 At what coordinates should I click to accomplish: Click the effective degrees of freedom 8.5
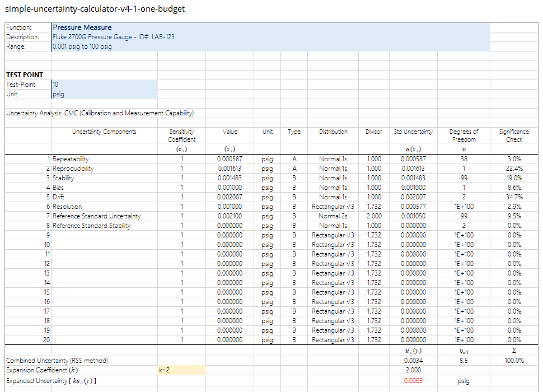click(x=464, y=361)
